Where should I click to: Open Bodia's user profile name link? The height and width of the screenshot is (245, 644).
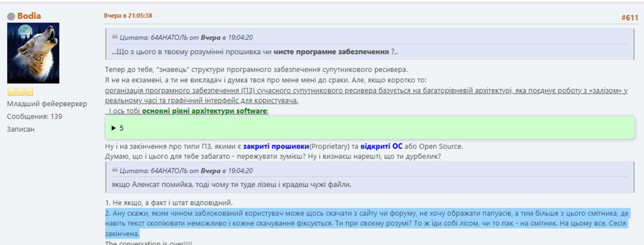pos(29,16)
